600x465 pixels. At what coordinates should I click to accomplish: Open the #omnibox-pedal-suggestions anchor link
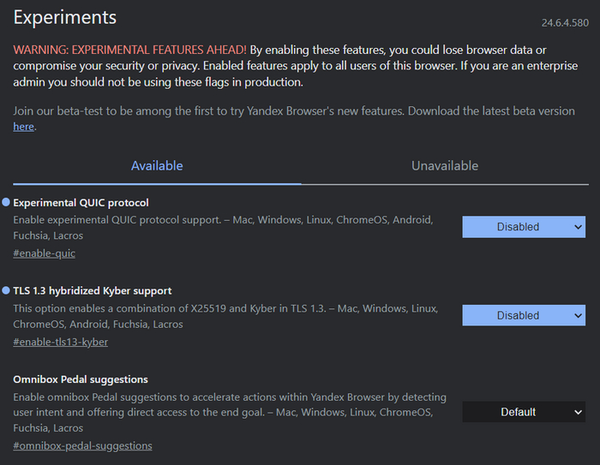pyautogui.click(x=83, y=446)
